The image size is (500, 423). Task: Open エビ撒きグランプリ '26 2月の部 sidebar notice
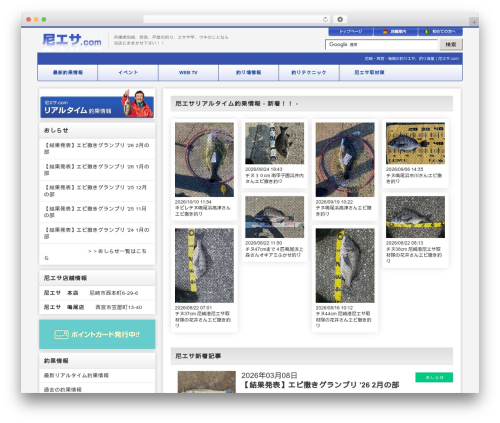pyautogui.click(x=97, y=148)
